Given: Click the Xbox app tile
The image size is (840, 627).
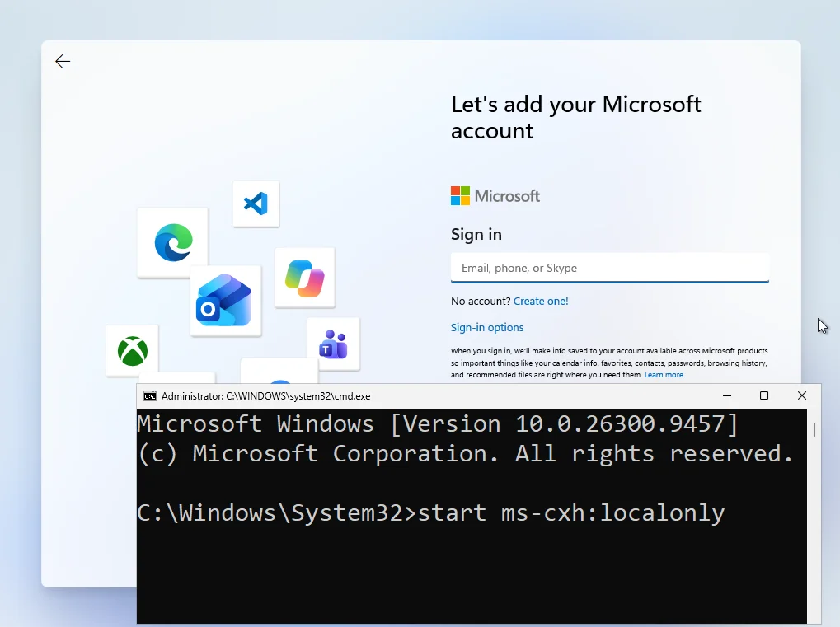Looking at the screenshot, I should click(133, 351).
